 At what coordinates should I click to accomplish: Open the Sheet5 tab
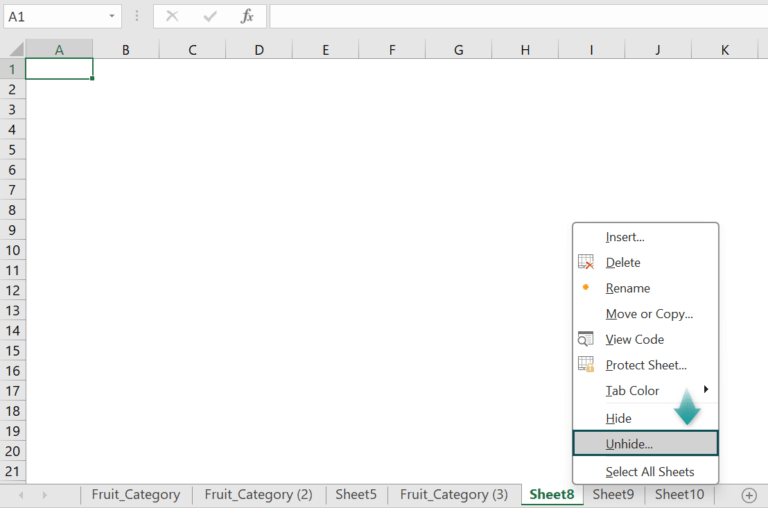coord(356,495)
